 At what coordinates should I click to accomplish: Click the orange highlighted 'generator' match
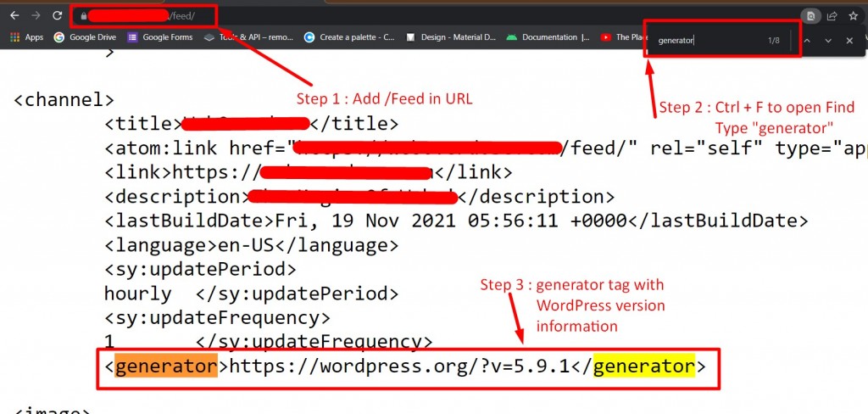coord(166,366)
